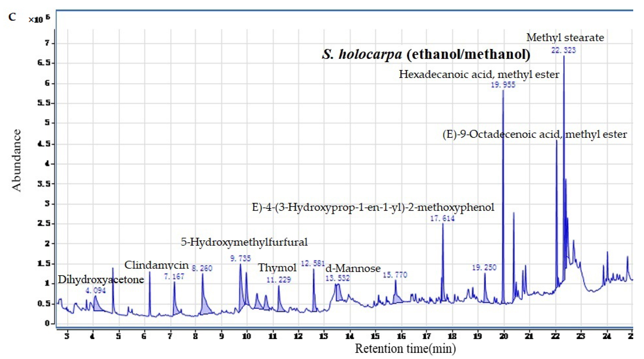The height and width of the screenshot is (359, 644).
Task: Click the Thymol annotation
Action: click(277, 268)
